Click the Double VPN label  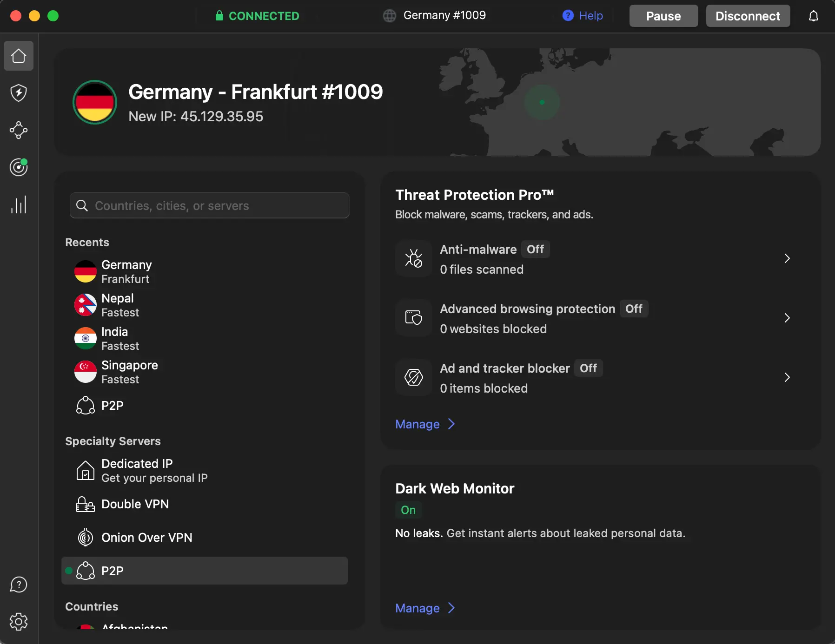click(x=135, y=504)
